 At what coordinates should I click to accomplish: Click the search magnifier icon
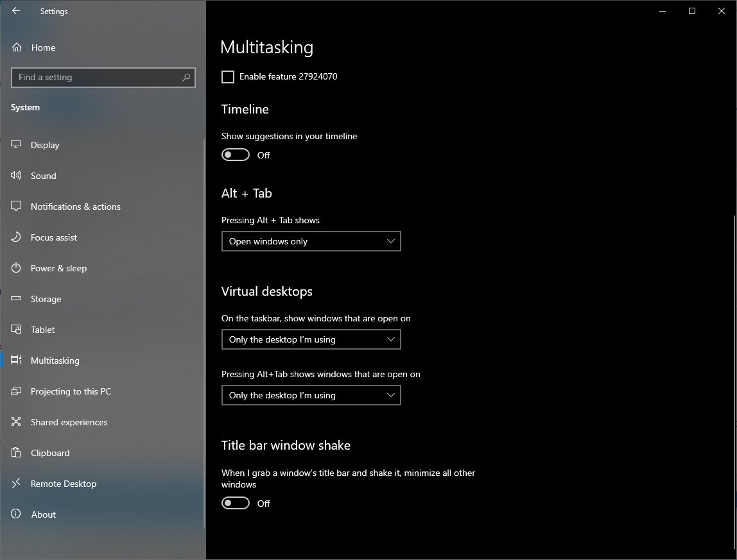186,78
